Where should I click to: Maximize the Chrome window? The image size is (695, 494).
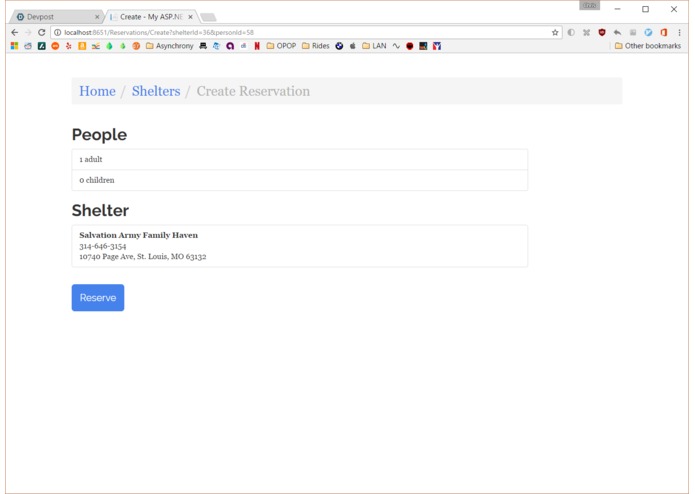tap(645, 9)
